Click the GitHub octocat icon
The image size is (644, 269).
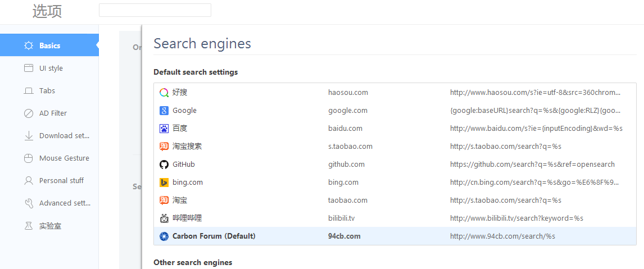(x=164, y=165)
